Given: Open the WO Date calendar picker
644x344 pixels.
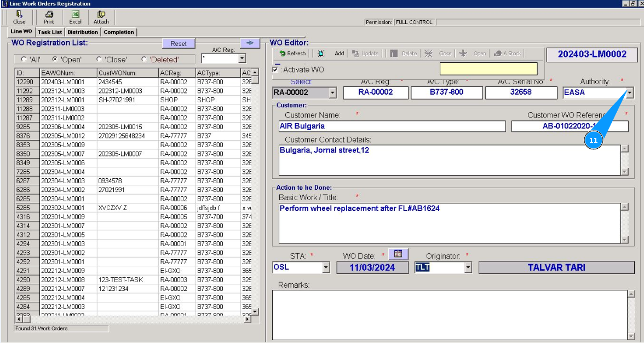Looking at the screenshot, I should coord(398,254).
